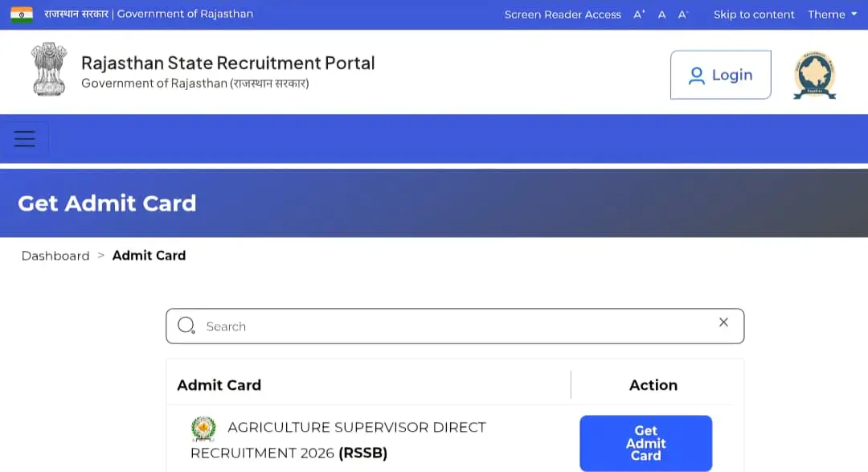Clear the search box with X
The height and width of the screenshot is (472, 868).
[x=723, y=322]
